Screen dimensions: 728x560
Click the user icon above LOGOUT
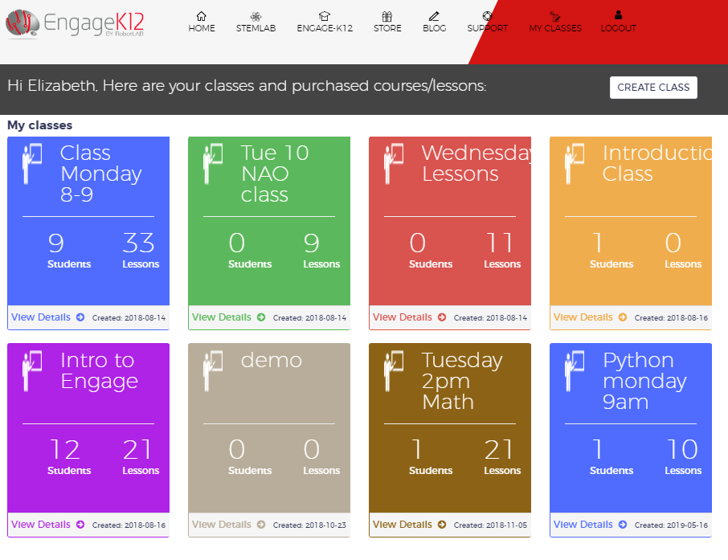coord(618,15)
